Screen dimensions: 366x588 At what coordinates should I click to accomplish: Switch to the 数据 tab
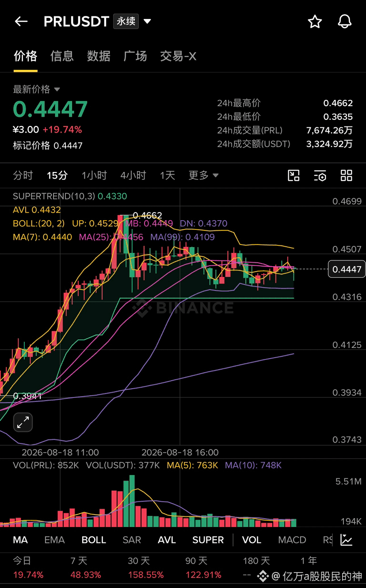pos(99,56)
